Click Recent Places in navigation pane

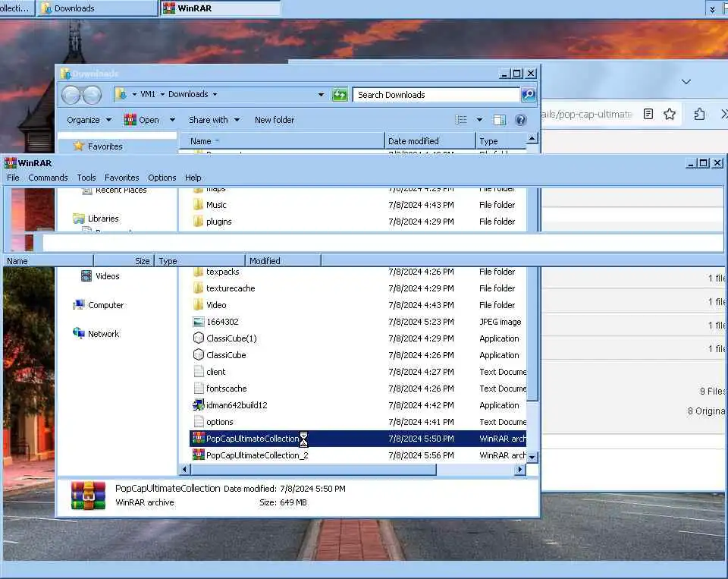coord(115,190)
